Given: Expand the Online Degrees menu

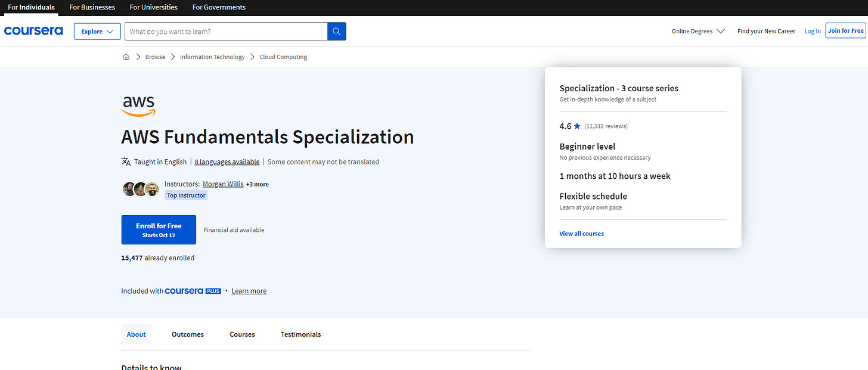Looking at the screenshot, I should click(698, 31).
